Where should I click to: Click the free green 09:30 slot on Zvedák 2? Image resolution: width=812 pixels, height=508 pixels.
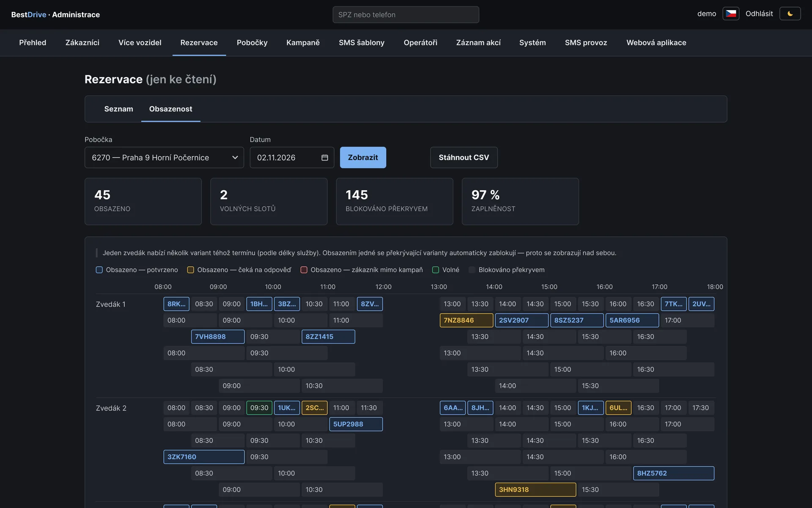[259, 408]
